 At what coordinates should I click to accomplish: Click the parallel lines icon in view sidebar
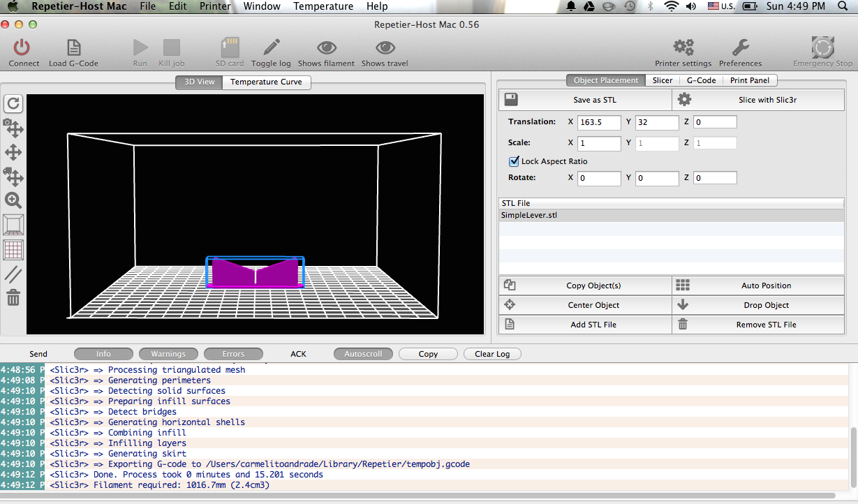click(x=13, y=274)
